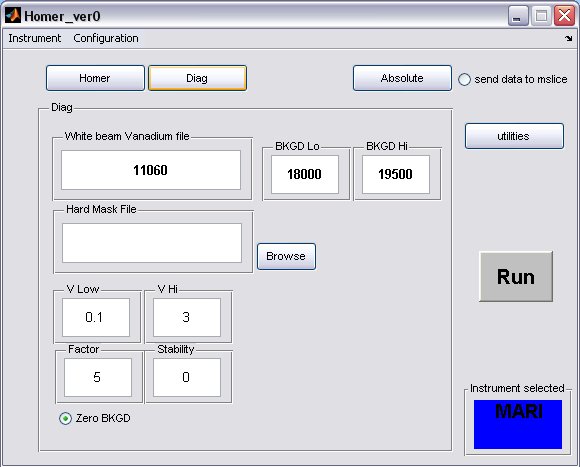Minimize the Homer_ver0 window
The width and height of the screenshot is (580, 467).
(x=518, y=16)
